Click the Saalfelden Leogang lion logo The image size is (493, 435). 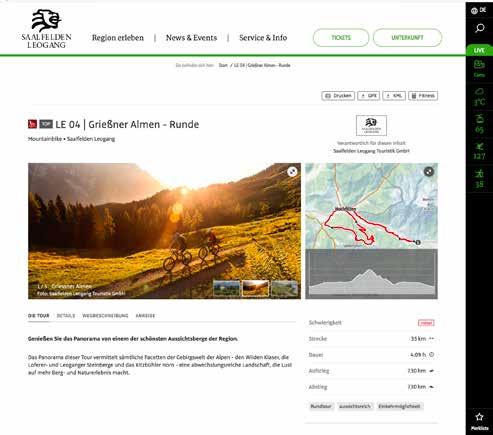pos(46,29)
